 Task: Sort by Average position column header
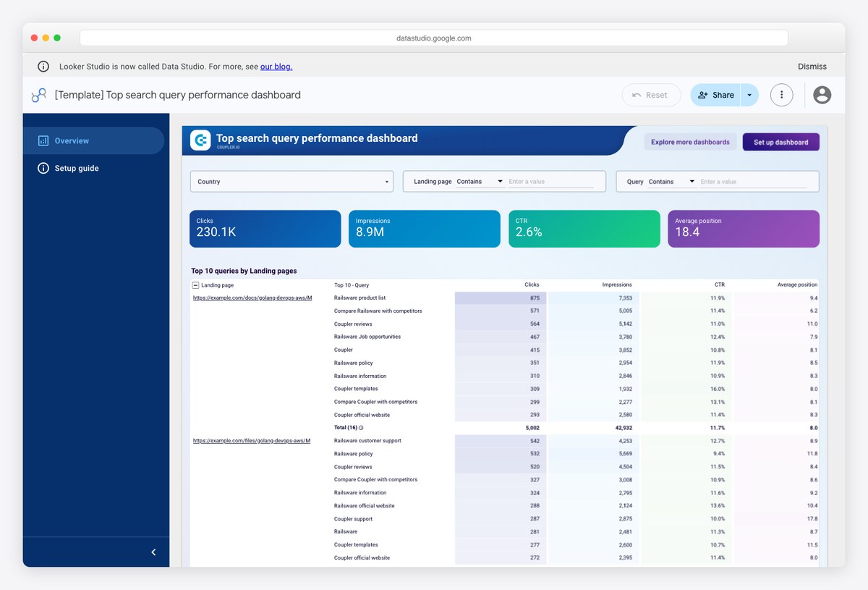pyautogui.click(x=797, y=285)
